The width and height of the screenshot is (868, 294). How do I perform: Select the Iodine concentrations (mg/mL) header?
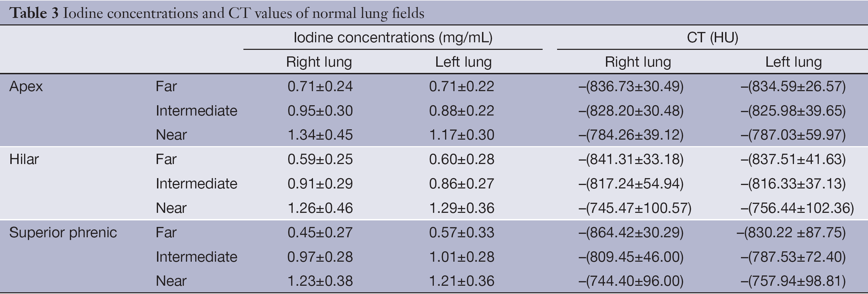(x=393, y=37)
